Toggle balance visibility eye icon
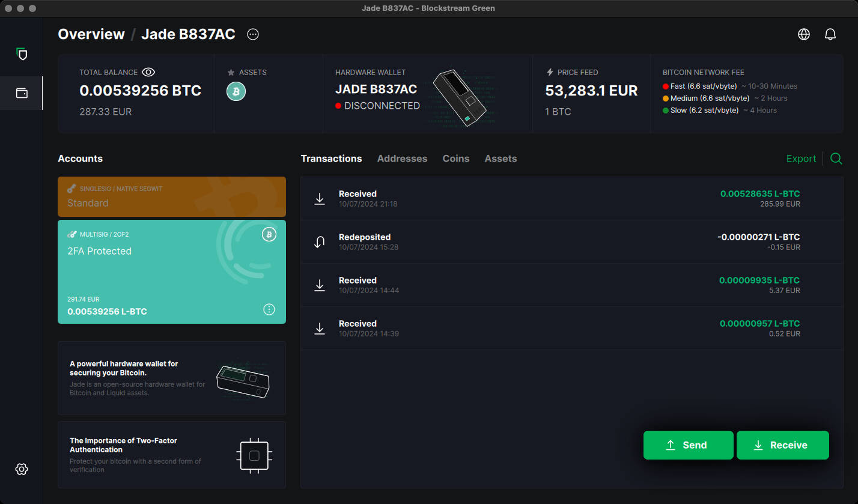Image resolution: width=858 pixels, height=504 pixels. 148,72
